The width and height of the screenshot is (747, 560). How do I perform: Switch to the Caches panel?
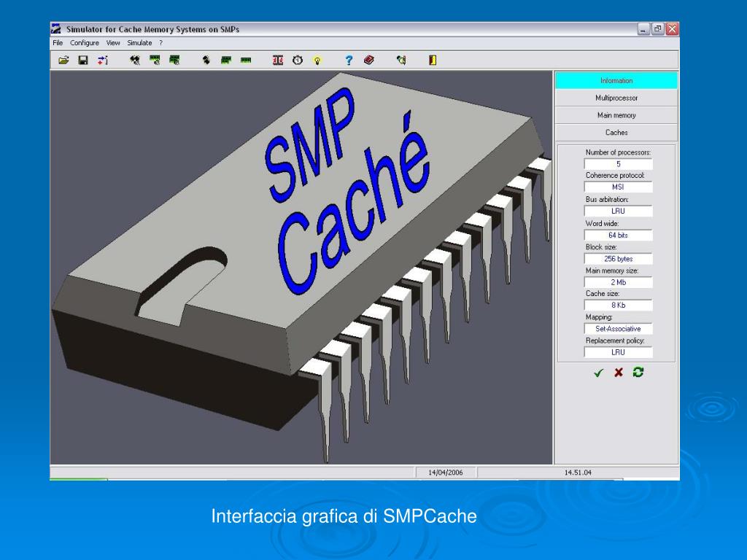point(616,133)
